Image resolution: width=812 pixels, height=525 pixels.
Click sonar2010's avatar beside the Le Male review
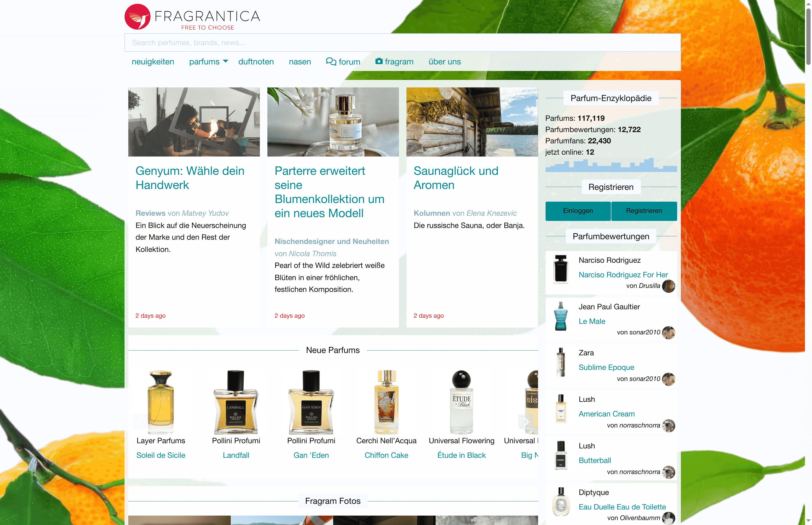668,332
